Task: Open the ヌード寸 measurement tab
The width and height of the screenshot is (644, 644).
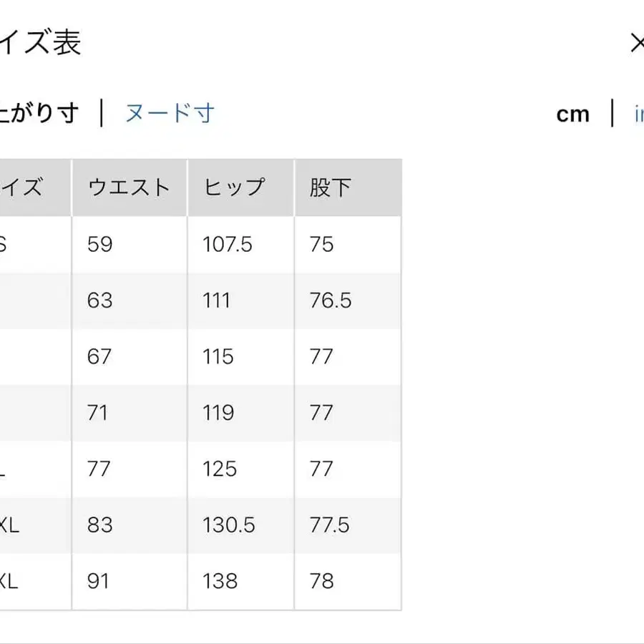Action: [170, 112]
